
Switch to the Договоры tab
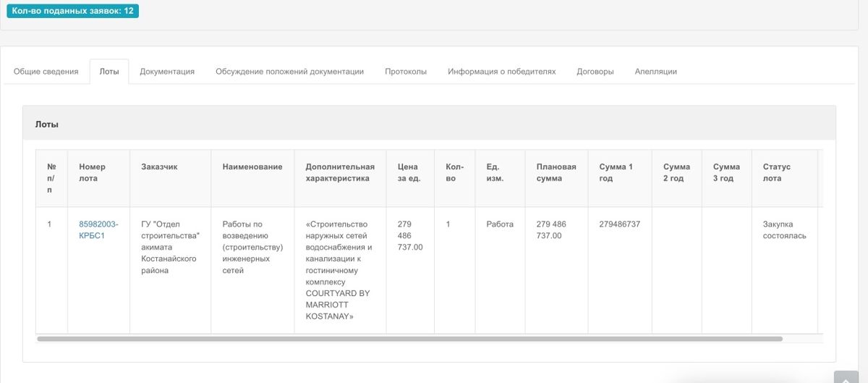[x=595, y=72]
